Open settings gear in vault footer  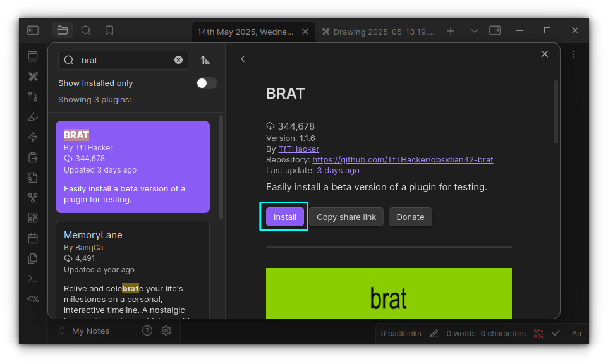coord(166,331)
